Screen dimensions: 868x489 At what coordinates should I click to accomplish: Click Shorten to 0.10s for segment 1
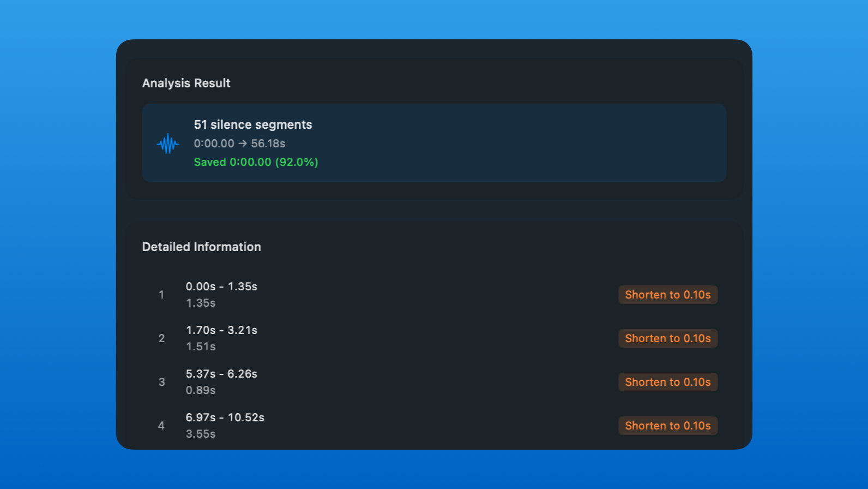(667, 295)
